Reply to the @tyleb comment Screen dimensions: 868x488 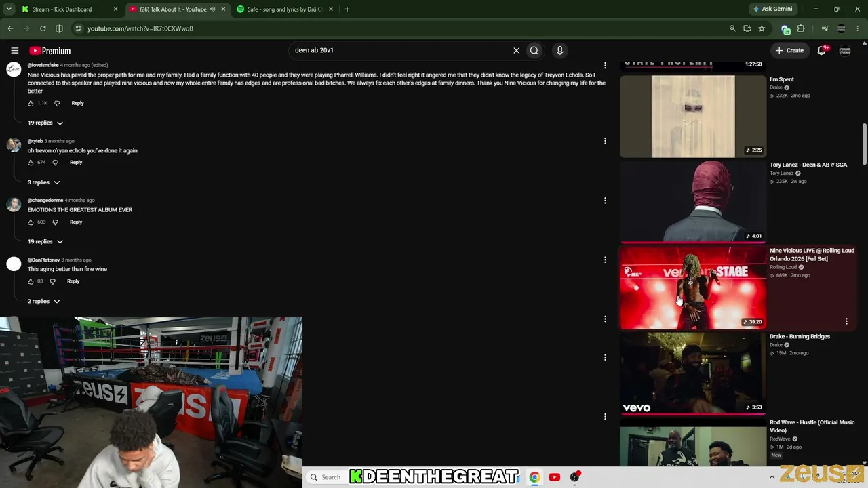click(76, 163)
